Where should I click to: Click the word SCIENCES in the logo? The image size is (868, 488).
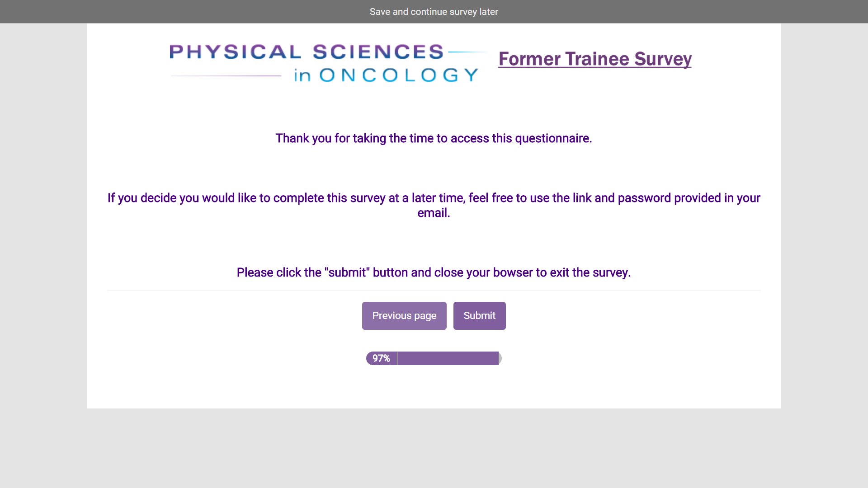tap(378, 52)
